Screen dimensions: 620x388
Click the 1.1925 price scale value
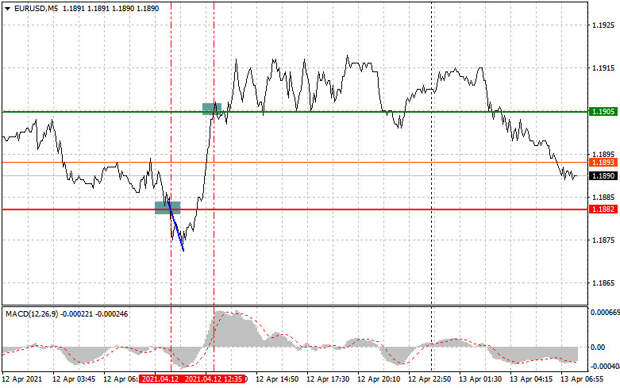point(603,25)
